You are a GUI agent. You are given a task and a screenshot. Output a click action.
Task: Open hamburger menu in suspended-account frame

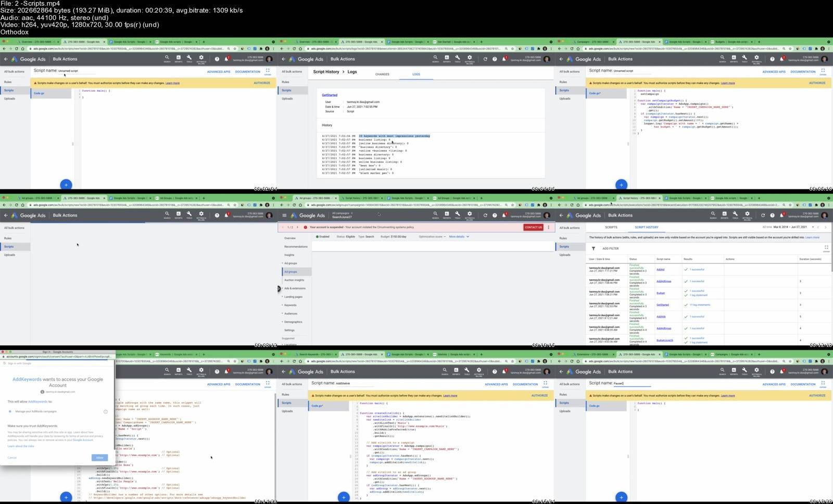(284, 215)
